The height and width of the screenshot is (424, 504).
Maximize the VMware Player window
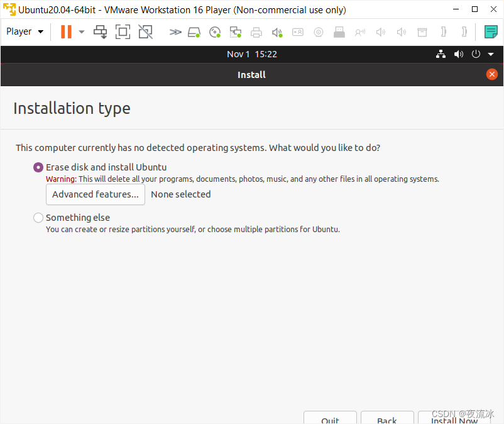pyautogui.click(x=474, y=9)
